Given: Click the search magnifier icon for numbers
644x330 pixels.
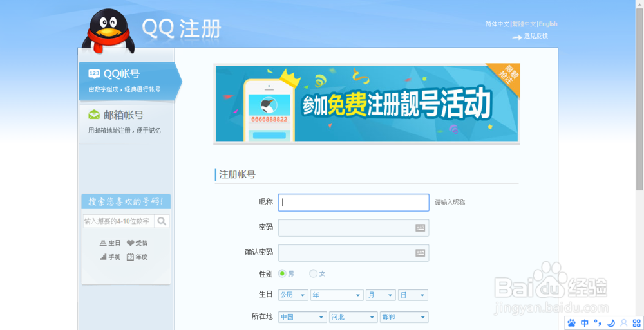Looking at the screenshot, I should pyautogui.click(x=162, y=221).
